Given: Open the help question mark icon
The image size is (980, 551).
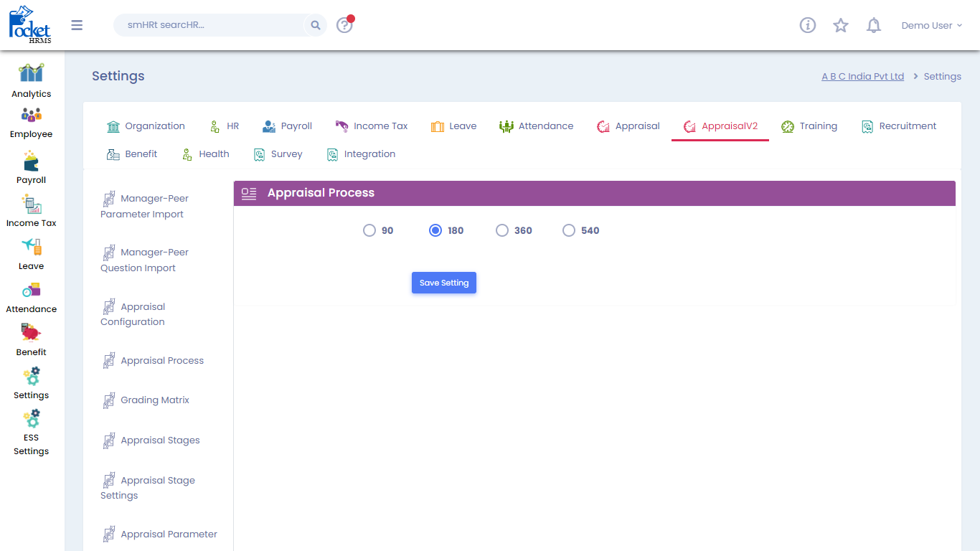Looking at the screenshot, I should point(344,26).
